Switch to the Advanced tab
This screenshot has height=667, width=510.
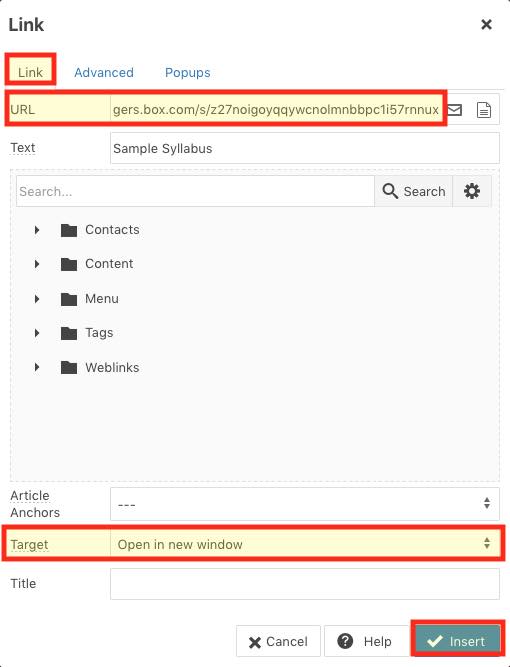pyautogui.click(x=104, y=72)
